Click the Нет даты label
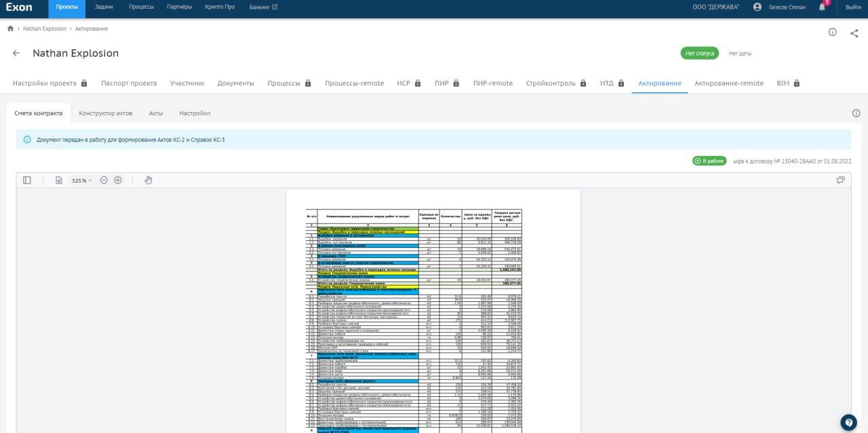The image size is (868, 433). (740, 53)
